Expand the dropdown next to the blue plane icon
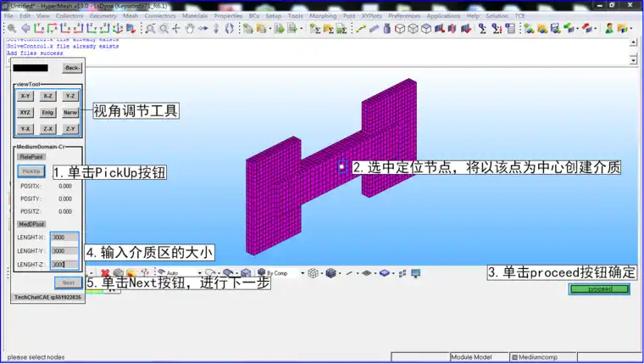 393,273
